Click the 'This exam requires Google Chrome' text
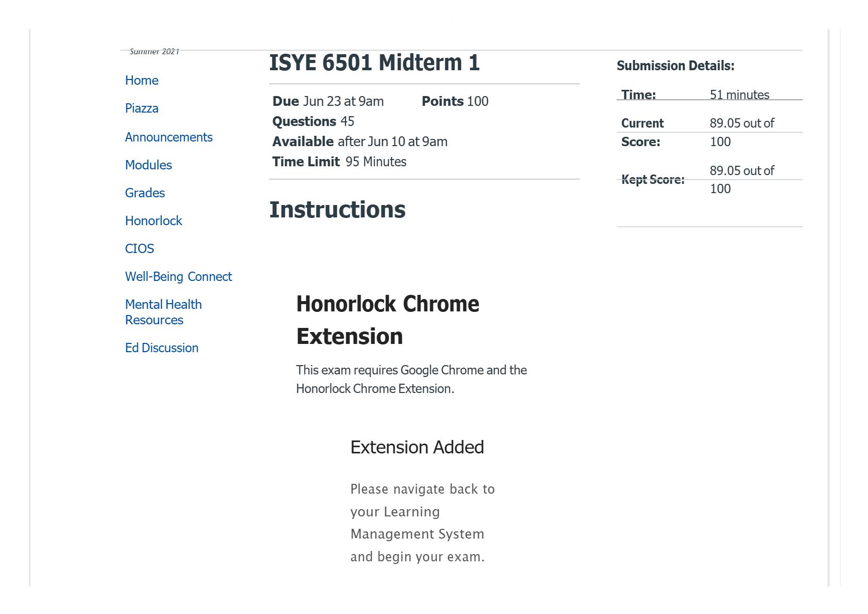This screenshot has width=868, height=614. [x=412, y=380]
